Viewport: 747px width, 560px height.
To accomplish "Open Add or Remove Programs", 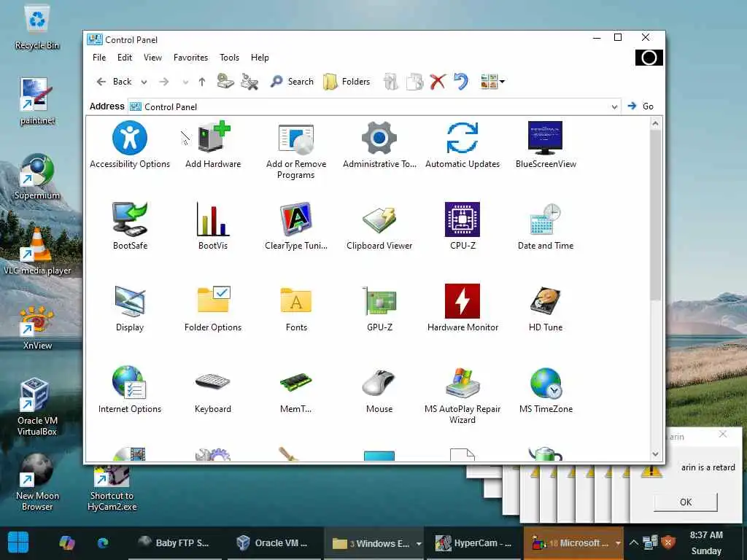I will click(296, 150).
